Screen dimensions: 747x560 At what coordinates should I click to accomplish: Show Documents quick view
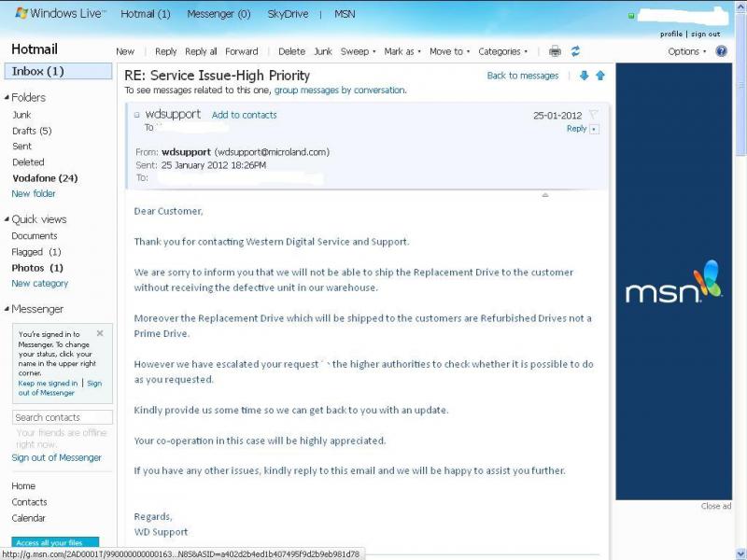35,236
